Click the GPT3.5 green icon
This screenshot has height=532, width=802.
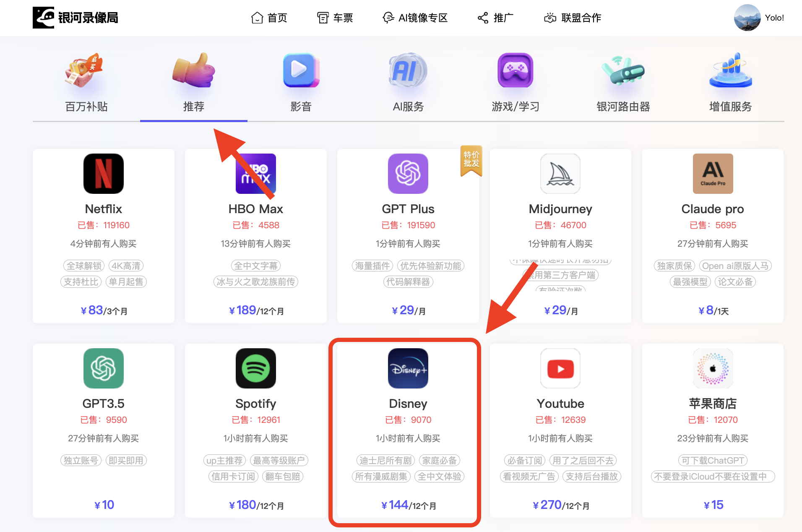coord(104,368)
